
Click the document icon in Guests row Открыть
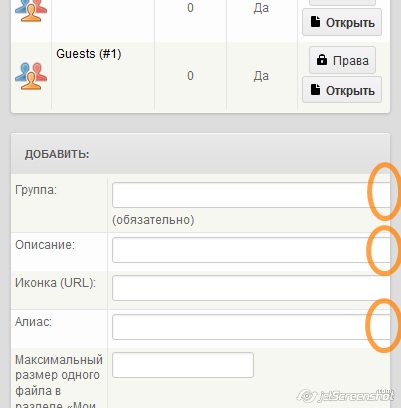(315, 90)
